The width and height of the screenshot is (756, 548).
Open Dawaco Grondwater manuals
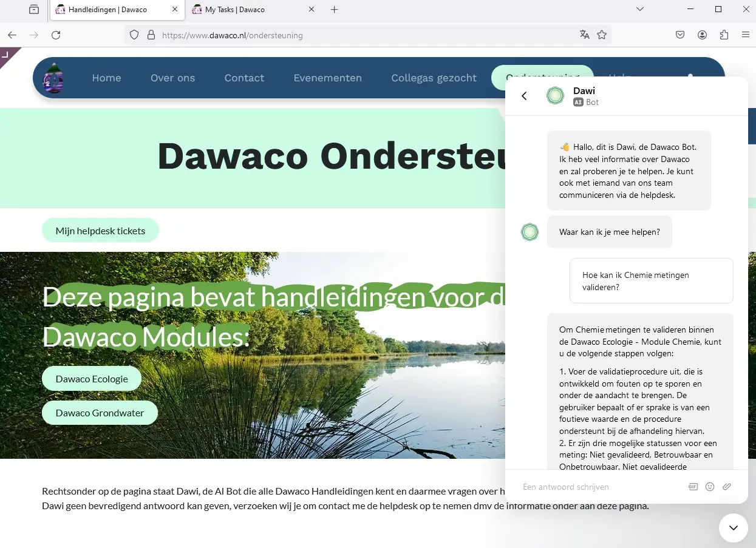(100, 413)
